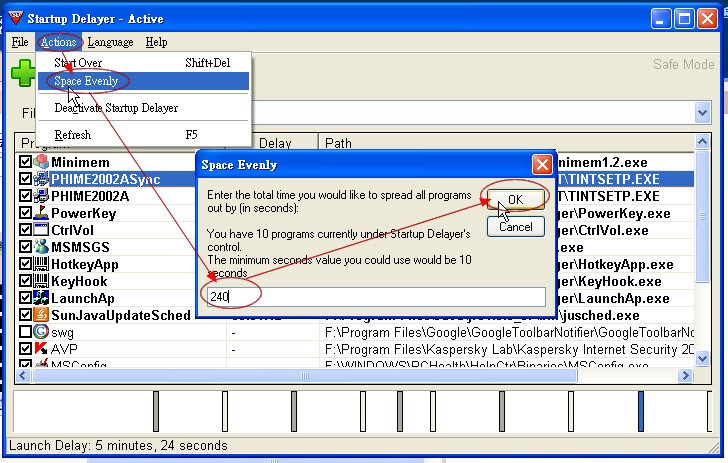Click the PHIME2002ASync row icon

41,179
